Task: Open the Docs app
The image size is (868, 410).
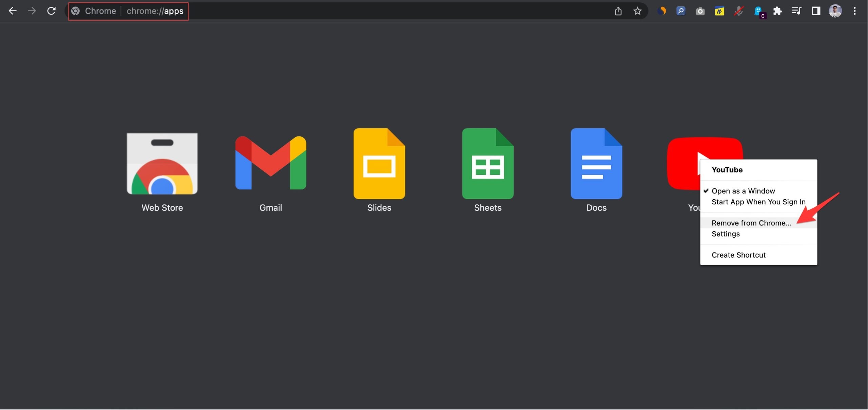Action: (x=596, y=163)
